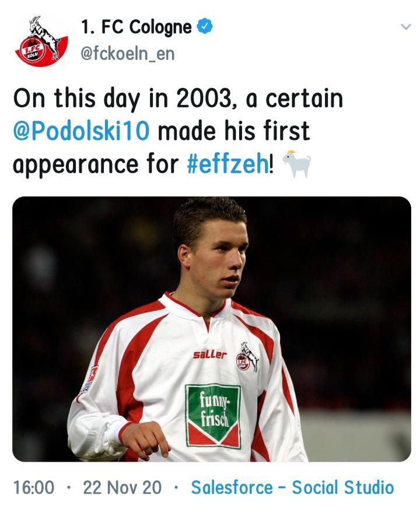The height and width of the screenshot is (506, 420).
Task: Open the @Podolski10 mention
Action: pos(81,131)
